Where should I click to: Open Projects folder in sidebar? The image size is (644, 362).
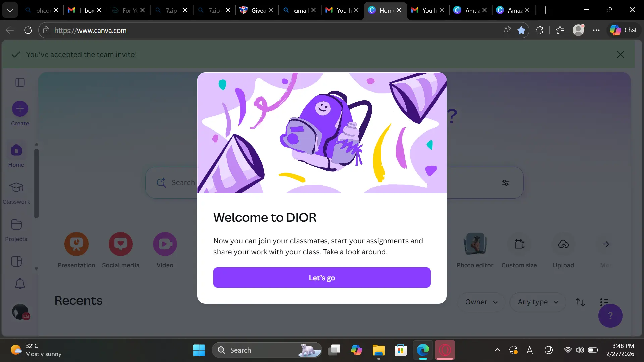[16, 230]
